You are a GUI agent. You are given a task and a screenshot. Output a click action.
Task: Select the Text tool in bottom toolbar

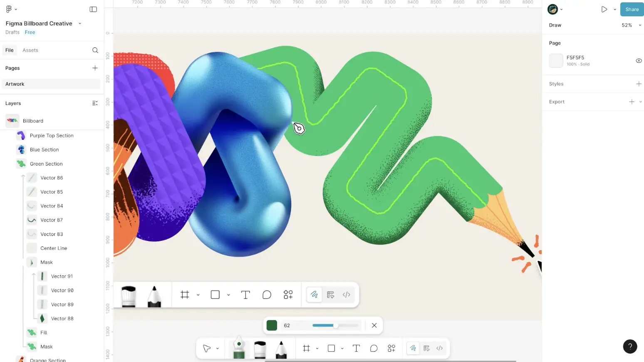click(x=356, y=348)
